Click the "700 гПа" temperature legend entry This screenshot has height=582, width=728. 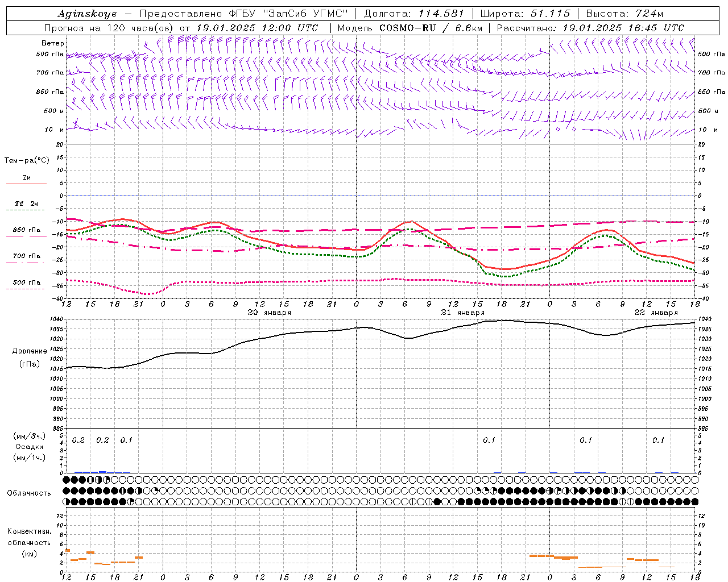point(26,256)
